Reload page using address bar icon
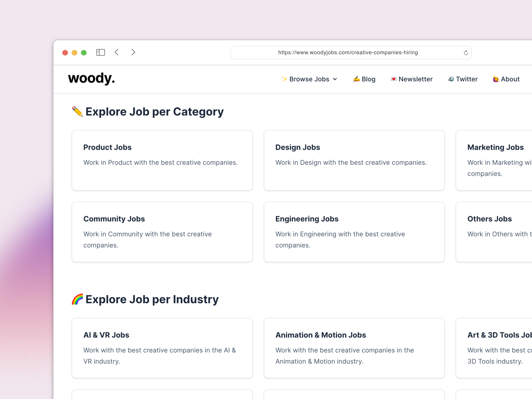Screen dimensions: 532x399 466,53
